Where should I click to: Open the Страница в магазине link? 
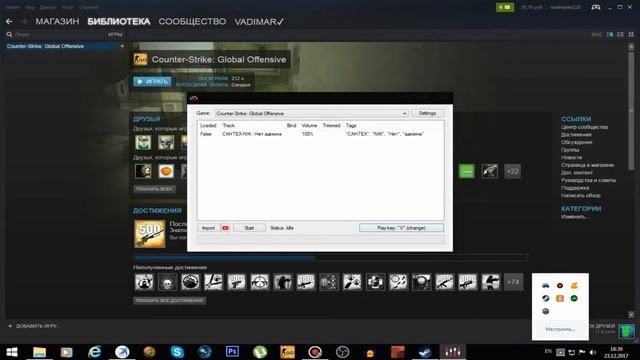[587, 165]
